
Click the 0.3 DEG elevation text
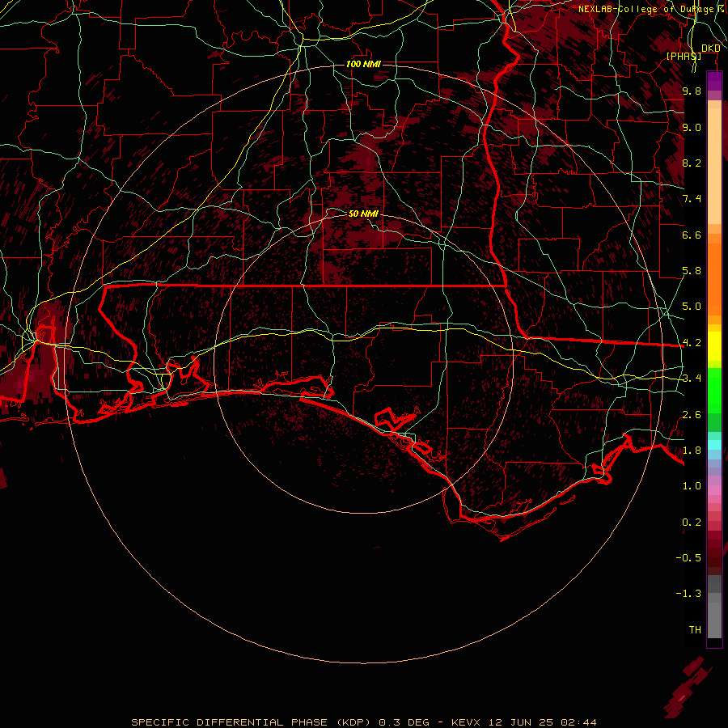405,722
